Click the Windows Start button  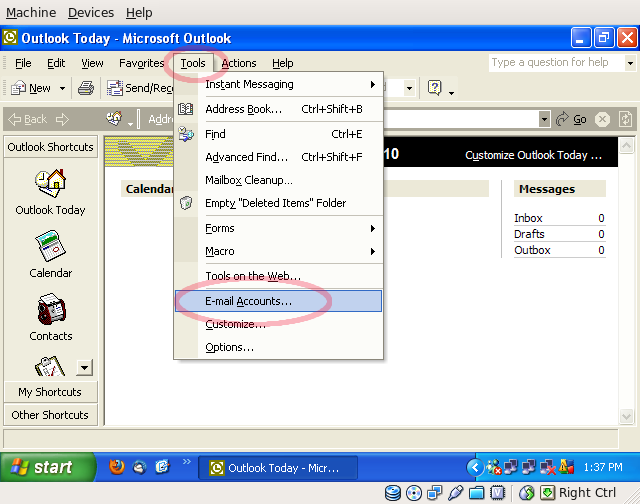pos(47,467)
